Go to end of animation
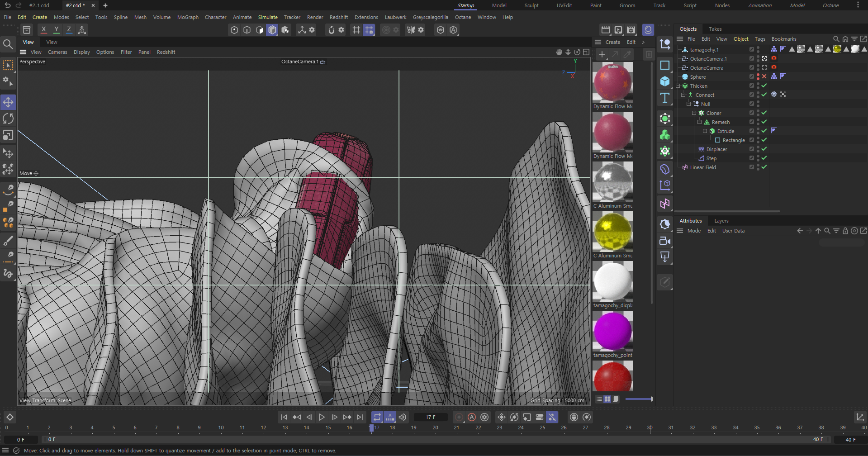Screen dimensions: 868x456 (x=360, y=417)
